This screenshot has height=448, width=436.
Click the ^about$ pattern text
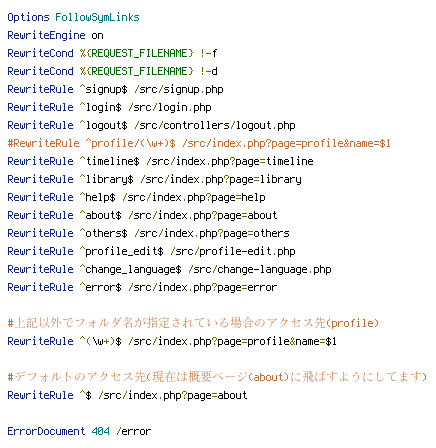pyautogui.click(x=100, y=215)
